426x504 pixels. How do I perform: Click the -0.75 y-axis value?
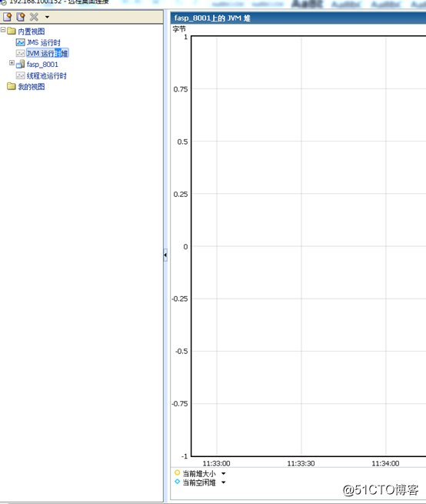(180, 404)
